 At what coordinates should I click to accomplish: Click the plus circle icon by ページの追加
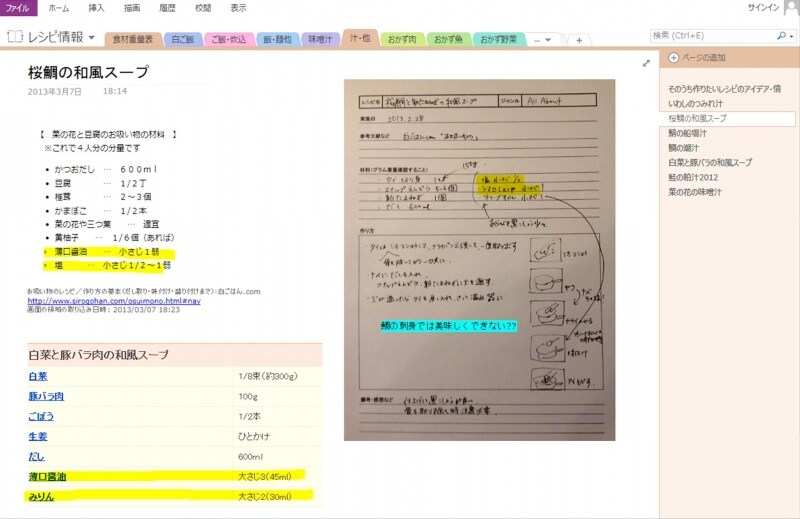coord(673,58)
